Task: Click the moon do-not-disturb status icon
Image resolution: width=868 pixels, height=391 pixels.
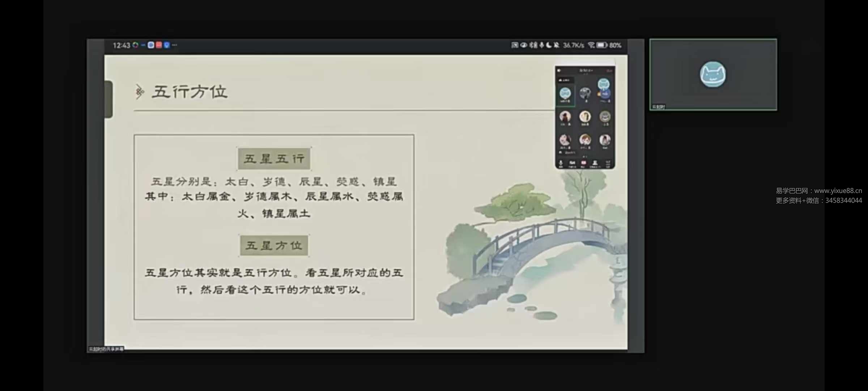Action: pos(549,45)
